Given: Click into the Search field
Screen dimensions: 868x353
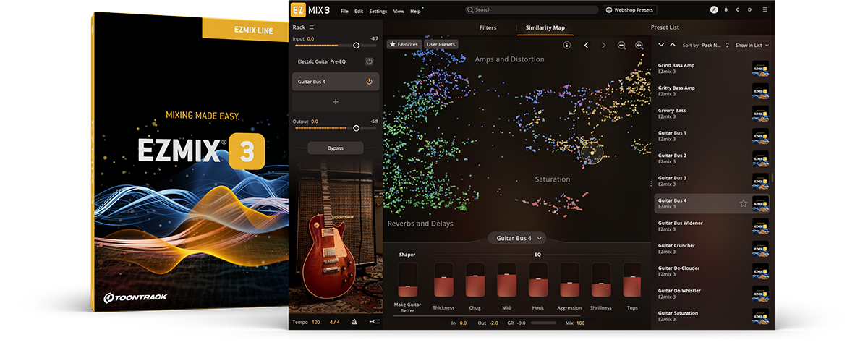Looking at the screenshot, I should pyautogui.click(x=532, y=10).
